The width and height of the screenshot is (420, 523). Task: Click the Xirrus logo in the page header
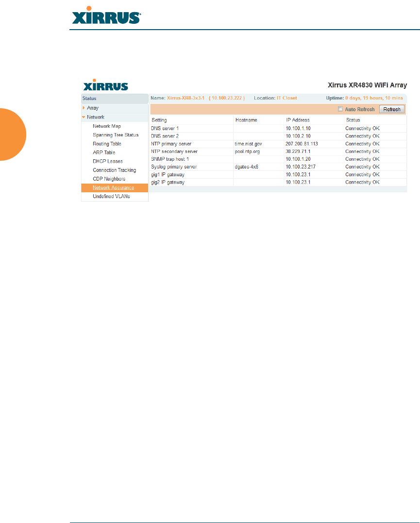106,16
